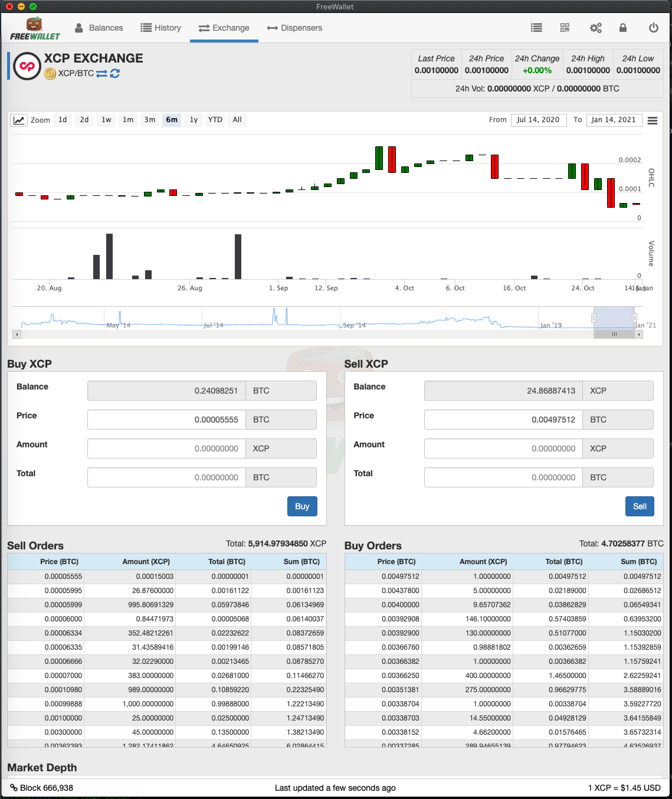The image size is (672, 799).
Task: Swap the XCP/BTC market pair
Action: pyautogui.click(x=101, y=74)
